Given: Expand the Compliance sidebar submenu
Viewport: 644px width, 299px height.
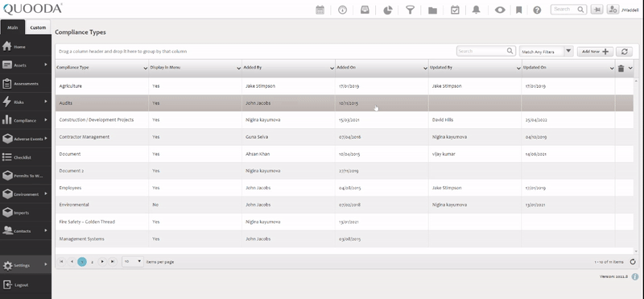Looking at the screenshot, I should [46, 120].
